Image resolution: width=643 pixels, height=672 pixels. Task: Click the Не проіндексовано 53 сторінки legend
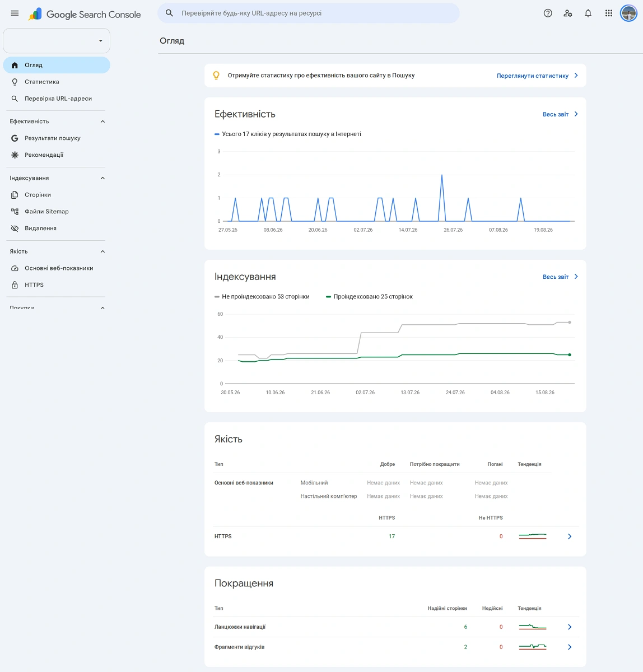[262, 297]
